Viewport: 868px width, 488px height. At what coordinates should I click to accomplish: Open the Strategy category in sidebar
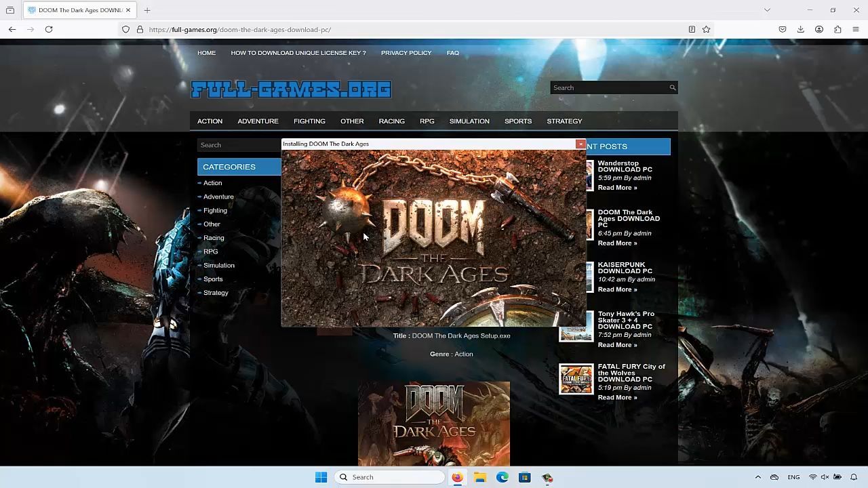click(216, 293)
